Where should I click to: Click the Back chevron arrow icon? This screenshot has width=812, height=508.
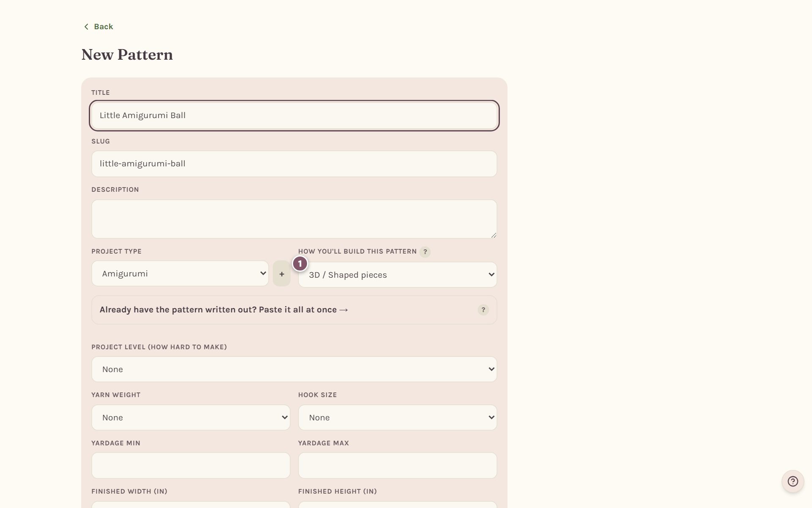coord(86,27)
